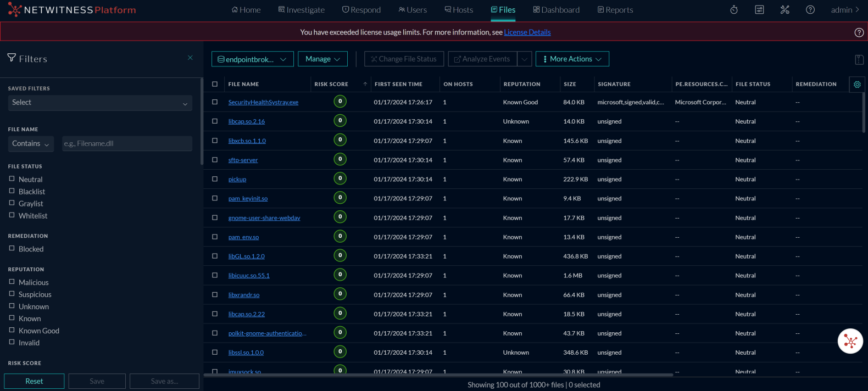Open the admin tools wrench icon

[x=784, y=10]
